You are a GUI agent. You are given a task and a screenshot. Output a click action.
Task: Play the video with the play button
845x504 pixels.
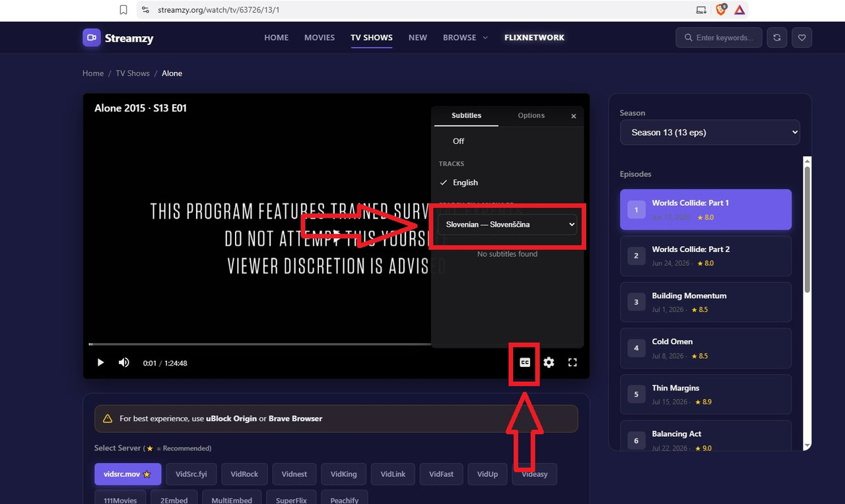(100, 362)
